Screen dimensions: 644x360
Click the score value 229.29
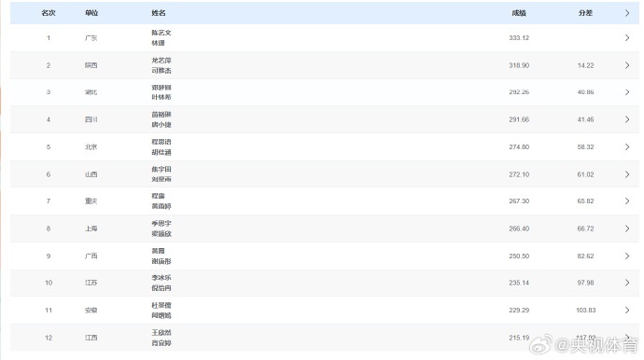point(519,311)
